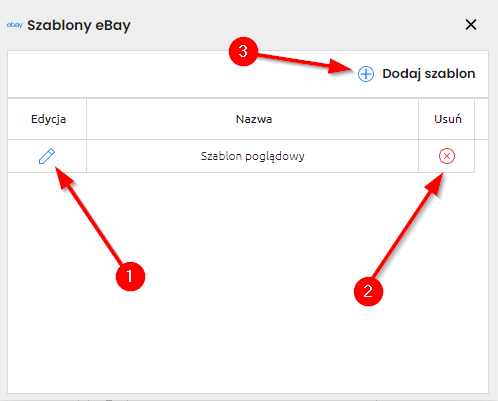
Task: Click the Szablony eBay title text
Action: (79, 25)
